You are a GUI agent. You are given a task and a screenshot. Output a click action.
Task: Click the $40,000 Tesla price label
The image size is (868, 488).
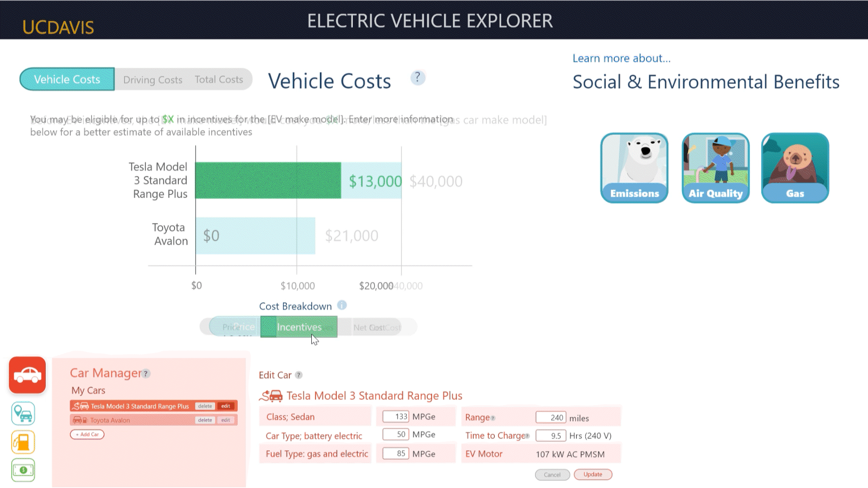(x=436, y=181)
